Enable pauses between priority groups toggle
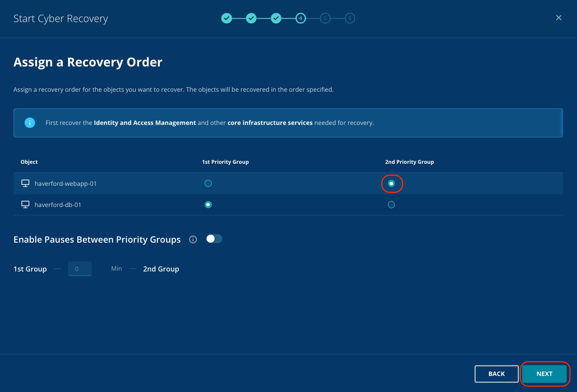This screenshot has height=392, width=577. pyautogui.click(x=214, y=239)
